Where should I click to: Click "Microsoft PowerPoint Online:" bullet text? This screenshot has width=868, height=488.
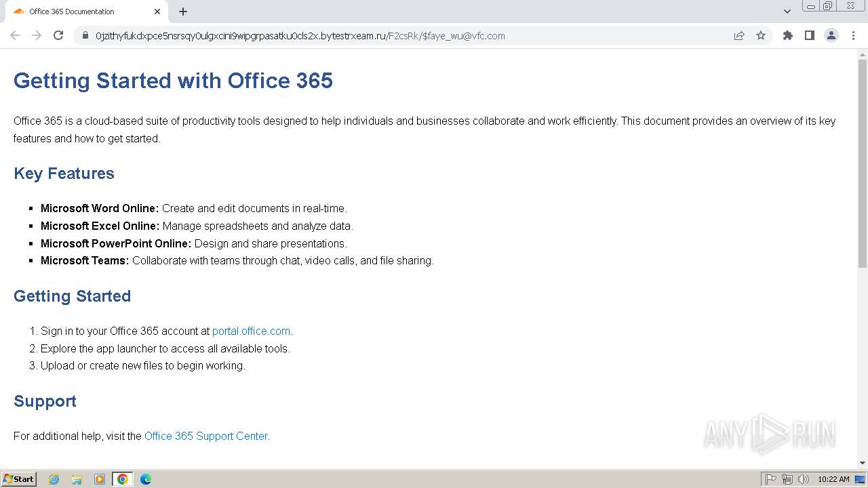tap(116, 243)
